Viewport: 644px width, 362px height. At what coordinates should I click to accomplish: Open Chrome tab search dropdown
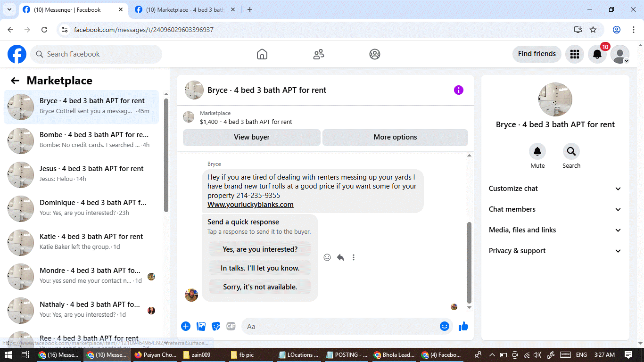[9, 9]
